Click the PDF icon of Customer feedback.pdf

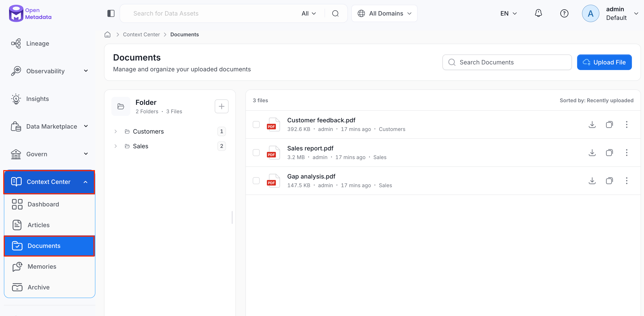coord(273,124)
